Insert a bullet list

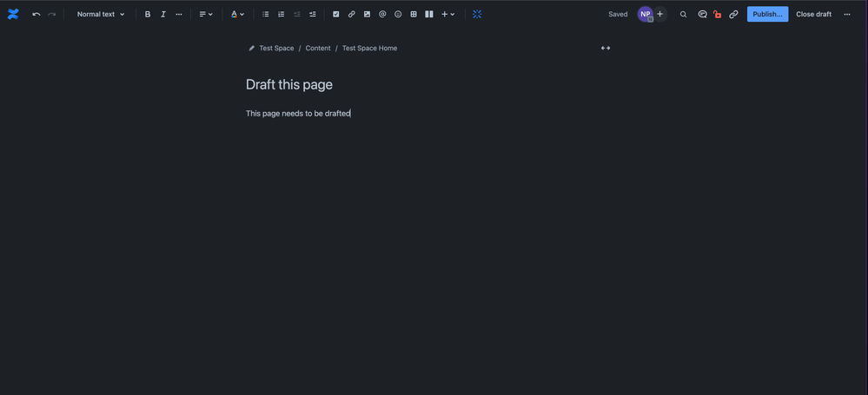265,15
